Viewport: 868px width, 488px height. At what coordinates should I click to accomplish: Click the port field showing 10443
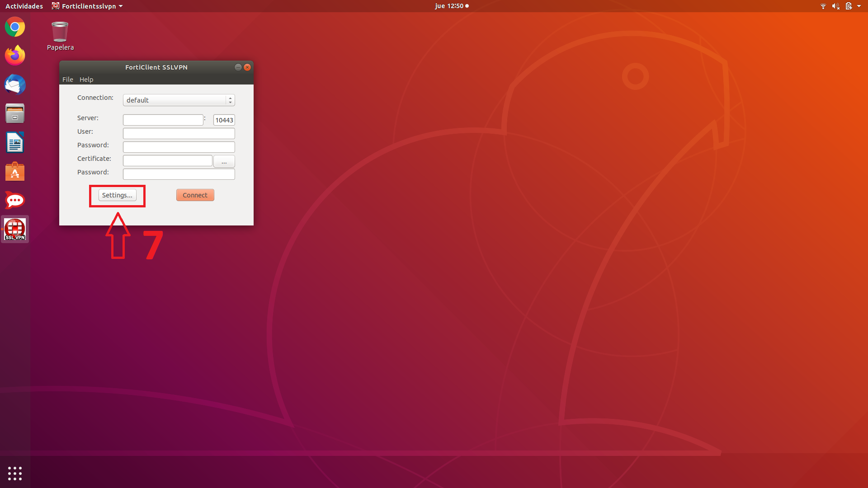[224, 120]
